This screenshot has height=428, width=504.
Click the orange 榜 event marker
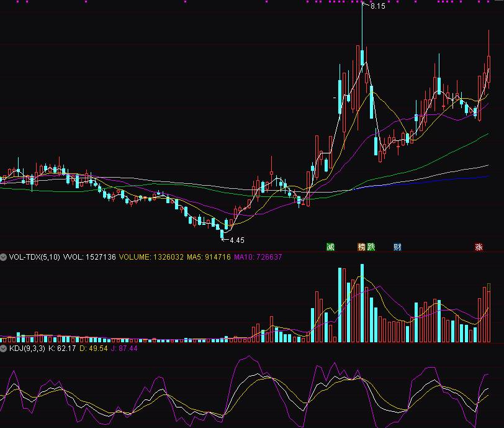(361, 247)
